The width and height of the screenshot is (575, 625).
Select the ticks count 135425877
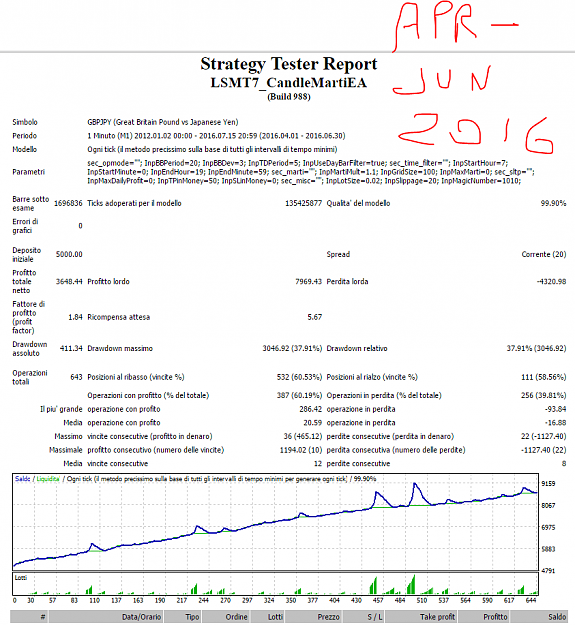tap(303, 203)
